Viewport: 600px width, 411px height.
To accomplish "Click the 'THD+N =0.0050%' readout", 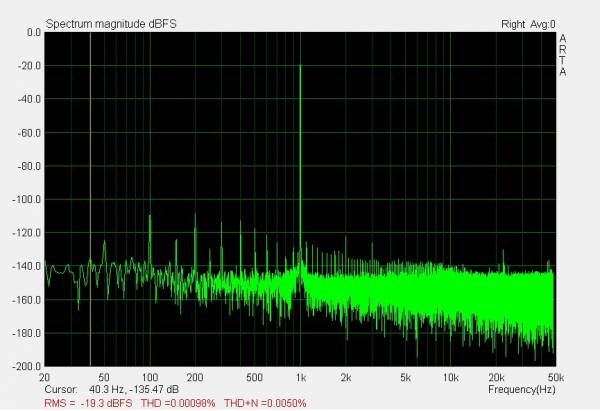I will click(x=265, y=403).
